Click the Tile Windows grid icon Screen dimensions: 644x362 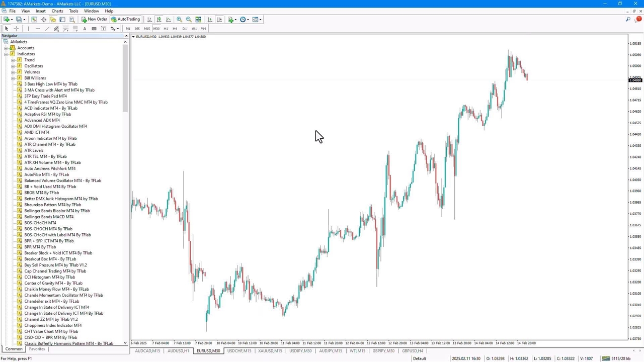pyautogui.click(x=198, y=20)
